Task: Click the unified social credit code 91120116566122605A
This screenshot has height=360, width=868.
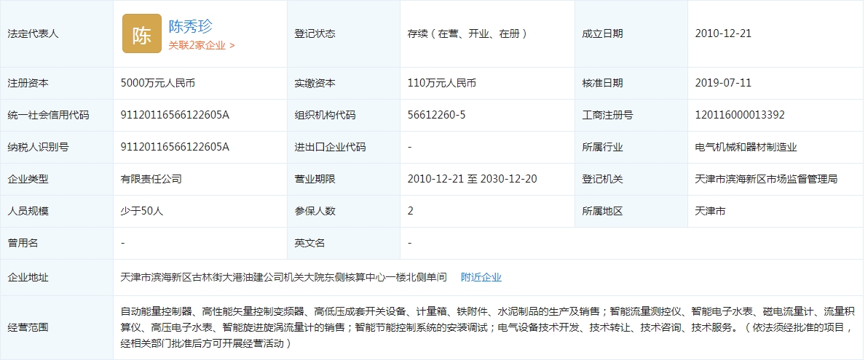Action: click(x=175, y=115)
